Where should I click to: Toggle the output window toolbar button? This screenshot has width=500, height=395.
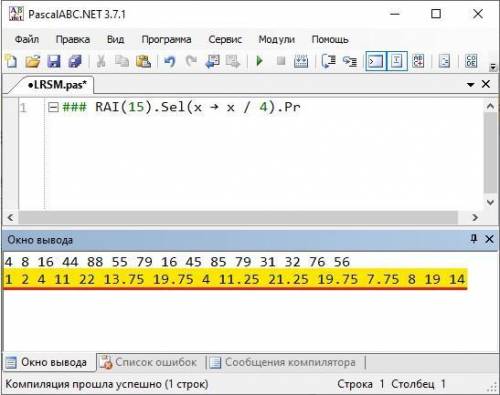click(376, 61)
